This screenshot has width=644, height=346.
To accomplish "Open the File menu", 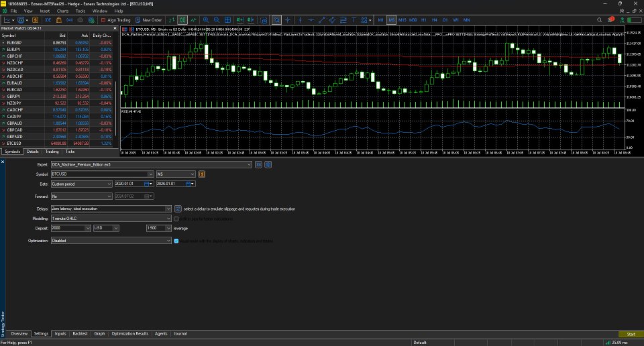I will pos(13,11).
